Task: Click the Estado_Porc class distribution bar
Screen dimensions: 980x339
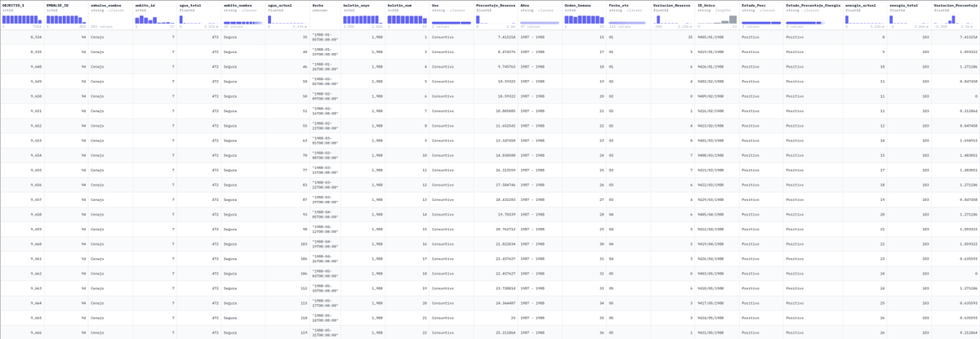Action: point(760,23)
